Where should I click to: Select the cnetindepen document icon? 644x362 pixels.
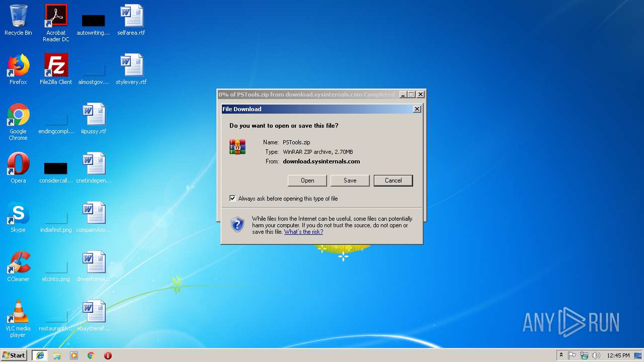(x=94, y=167)
